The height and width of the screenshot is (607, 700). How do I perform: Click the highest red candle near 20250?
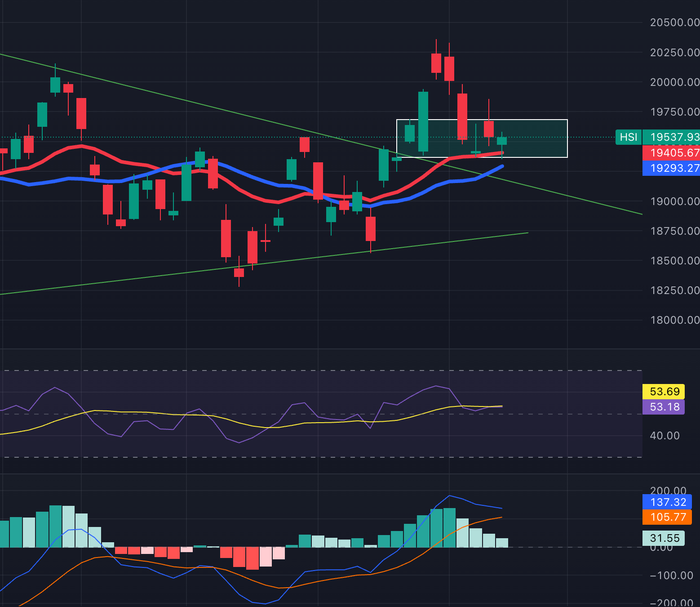tap(436, 63)
